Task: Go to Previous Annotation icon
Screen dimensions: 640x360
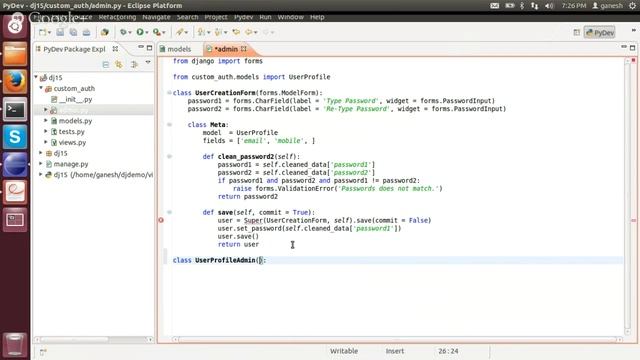Action: (218, 32)
